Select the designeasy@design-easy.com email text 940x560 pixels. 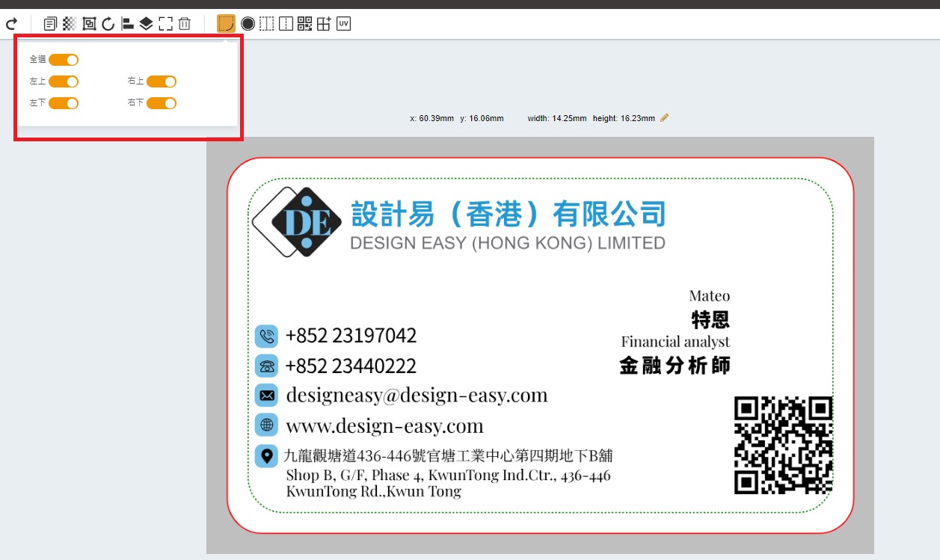pos(417,395)
